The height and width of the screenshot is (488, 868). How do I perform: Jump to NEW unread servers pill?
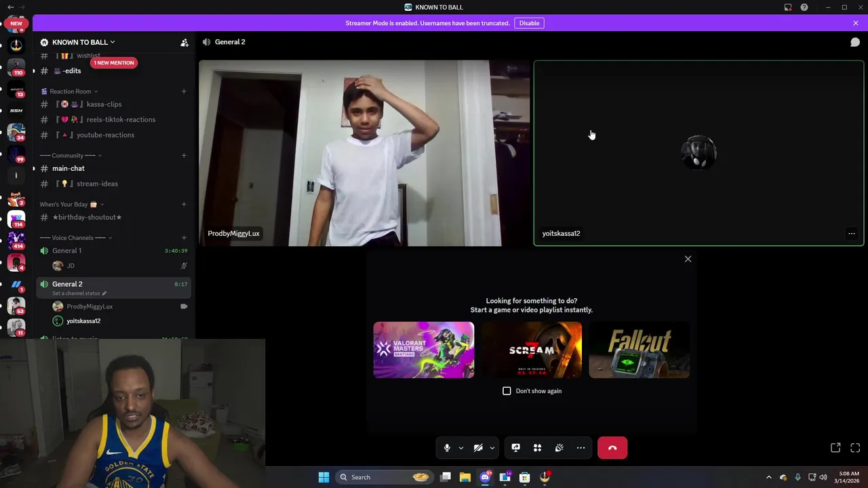[16, 23]
